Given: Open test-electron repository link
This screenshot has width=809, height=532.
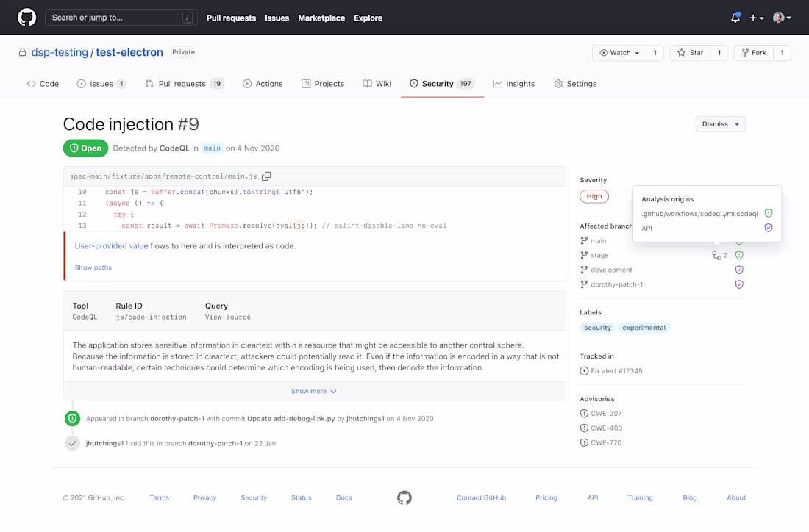Looking at the screenshot, I should pyautogui.click(x=129, y=52).
